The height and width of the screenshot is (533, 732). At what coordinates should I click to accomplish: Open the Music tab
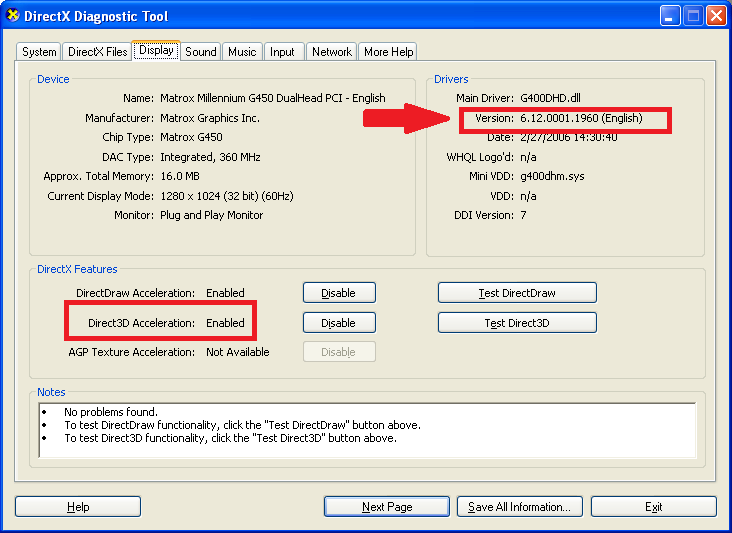click(x=242, y=52)
